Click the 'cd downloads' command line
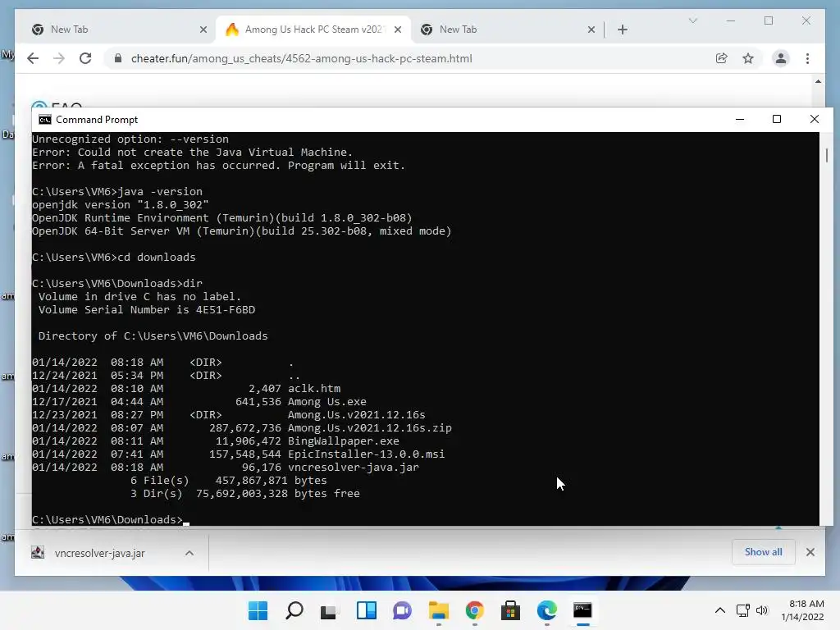 pos(114,257)
